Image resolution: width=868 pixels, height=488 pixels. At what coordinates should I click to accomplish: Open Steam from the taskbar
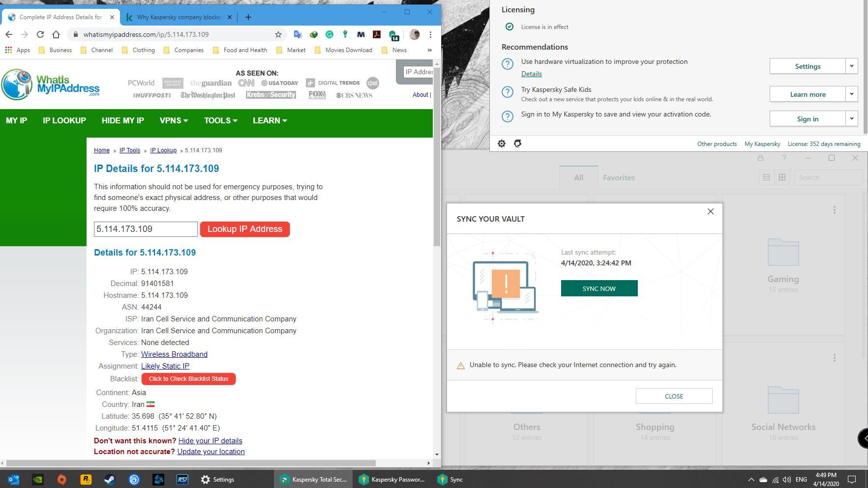[x=110, y=480]
